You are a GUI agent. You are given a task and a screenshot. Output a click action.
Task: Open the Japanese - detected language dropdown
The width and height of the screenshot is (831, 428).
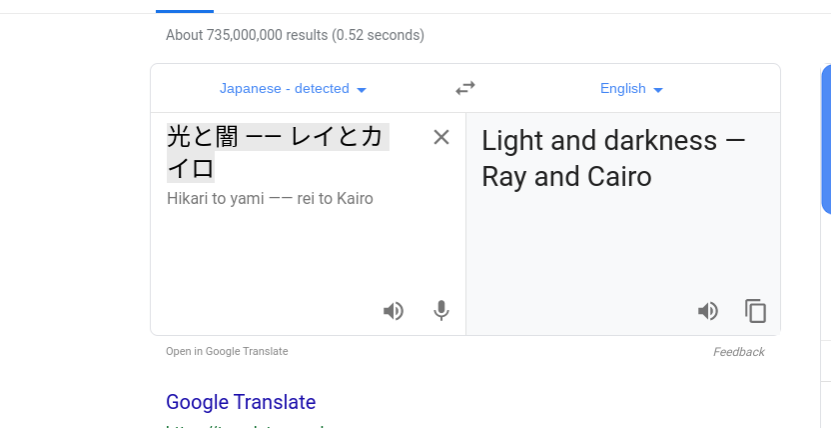293,88
